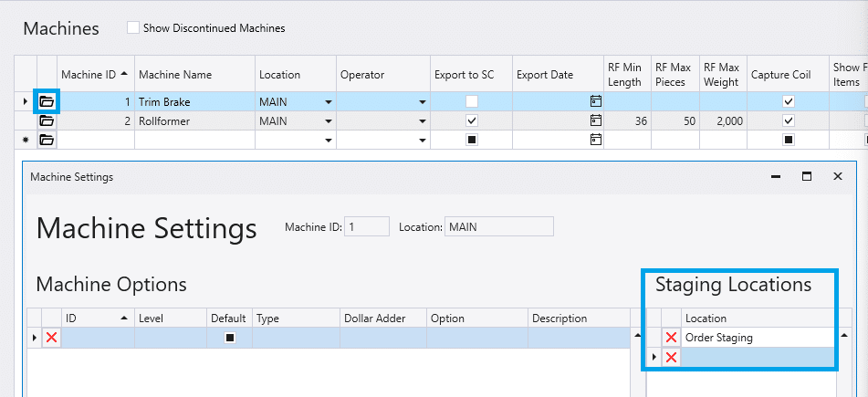The image size is (868, 397).
Task: Click the Rollformer machine name cell
Action: 193,120
